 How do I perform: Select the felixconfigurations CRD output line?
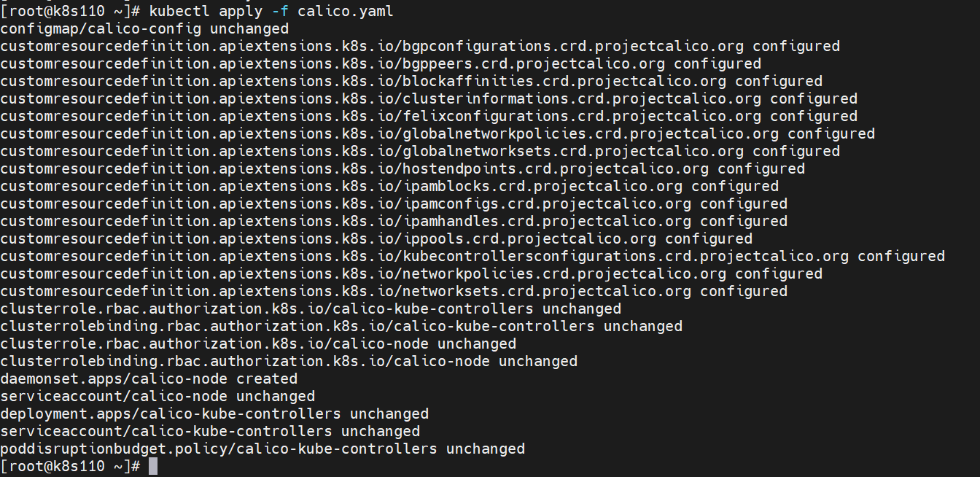429,116
